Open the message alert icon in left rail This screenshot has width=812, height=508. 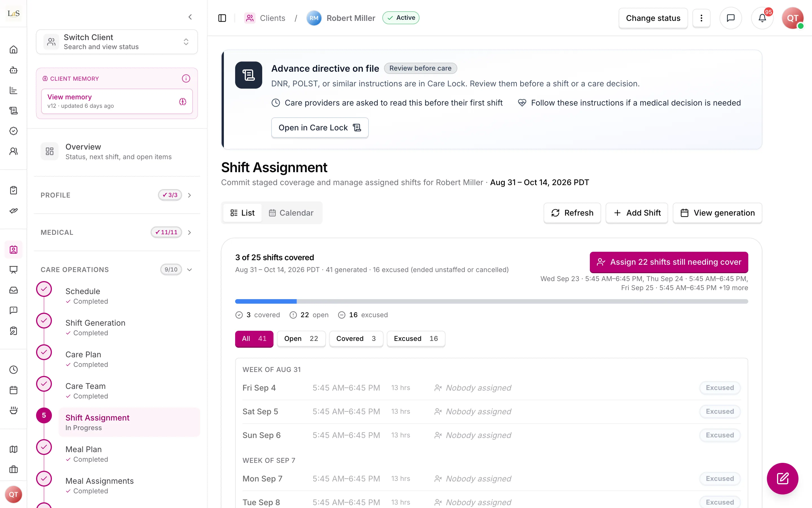coord(14,310)
